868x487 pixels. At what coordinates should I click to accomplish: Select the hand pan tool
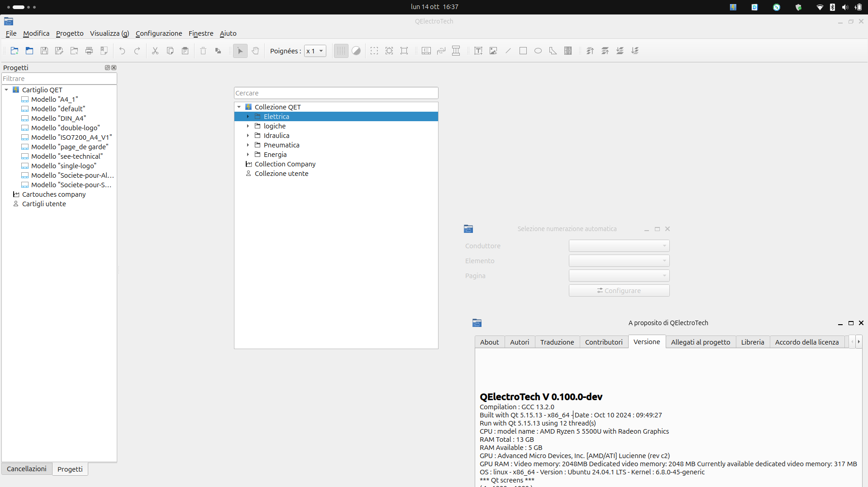click(255, 51)
